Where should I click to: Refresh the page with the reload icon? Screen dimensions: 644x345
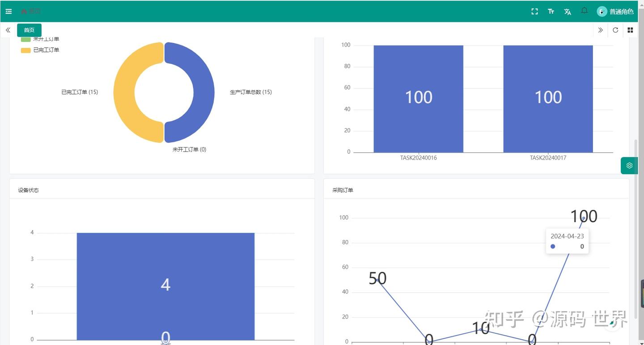point(615,30)
